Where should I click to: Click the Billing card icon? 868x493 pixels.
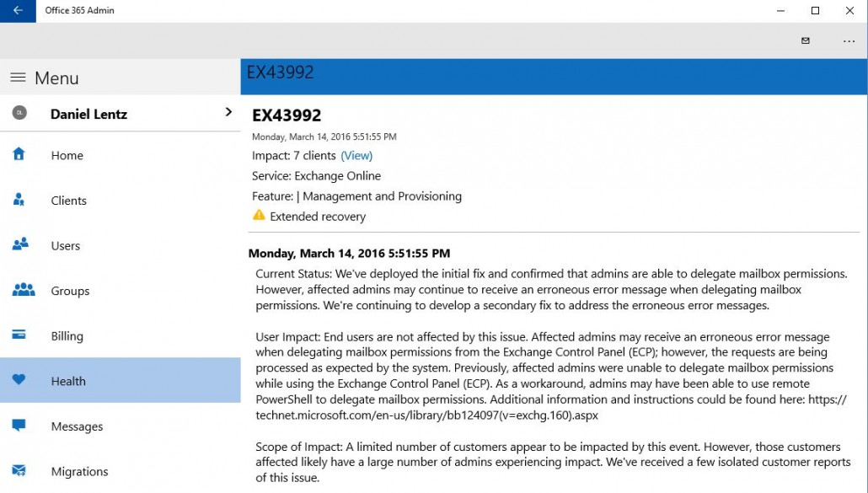coord(19,335)
